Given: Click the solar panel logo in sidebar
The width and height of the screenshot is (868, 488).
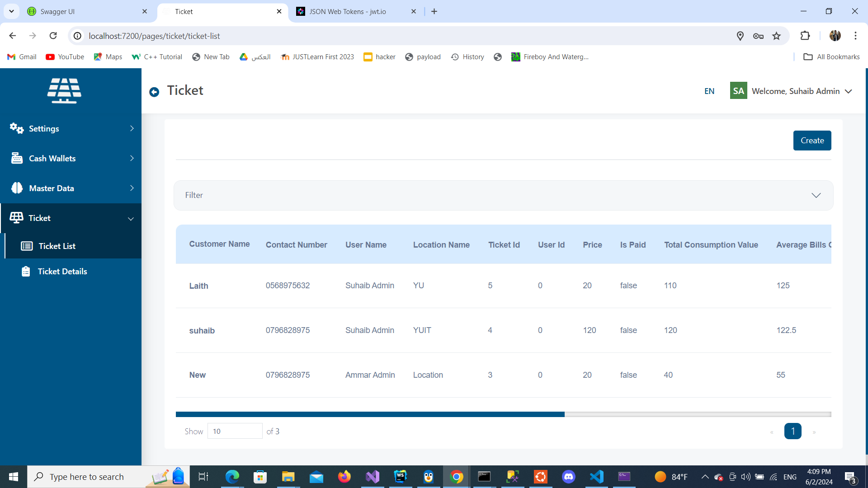Looking at the screenshot, I should [x=64, y=90].
